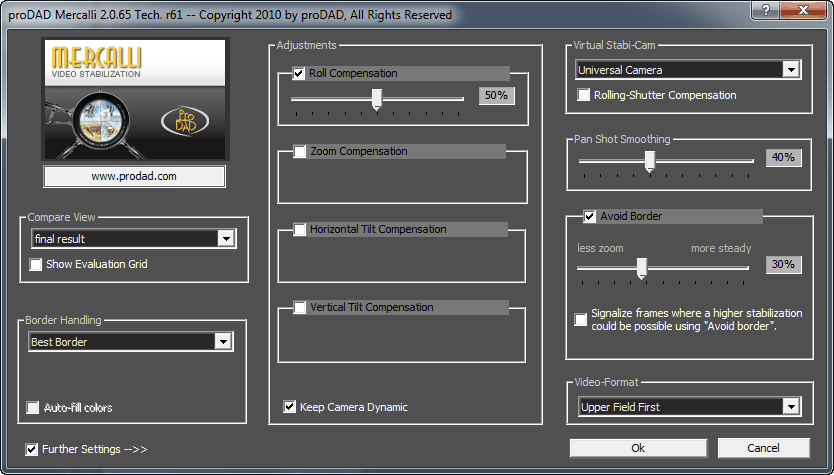The height and width of the screenshot is (475, 834).
Task: Click the 'more steady' slider label
Action: pos(721,248)
